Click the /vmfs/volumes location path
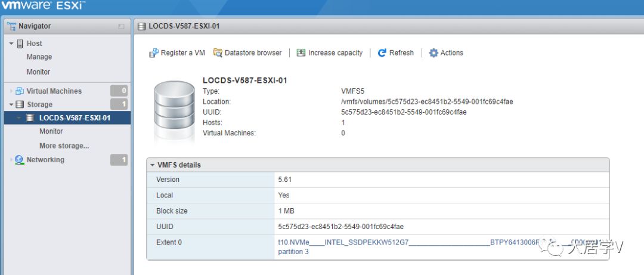644x275 pixels. point(427,101)
